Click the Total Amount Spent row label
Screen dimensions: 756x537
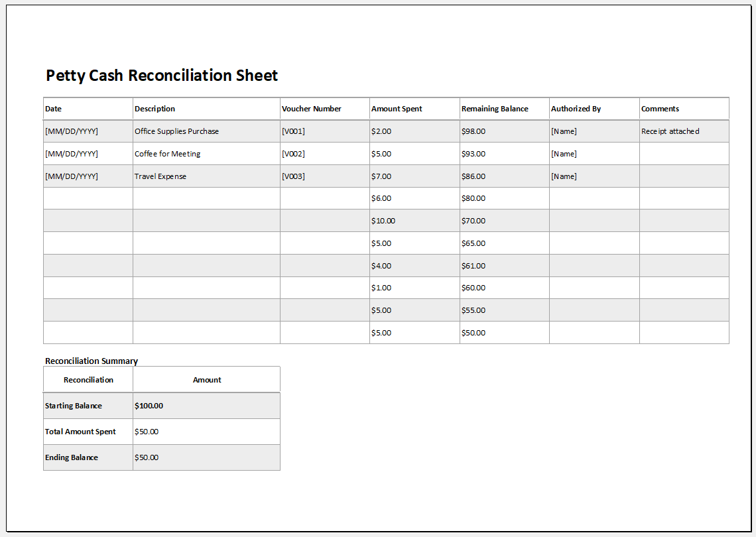coord(80,431)
